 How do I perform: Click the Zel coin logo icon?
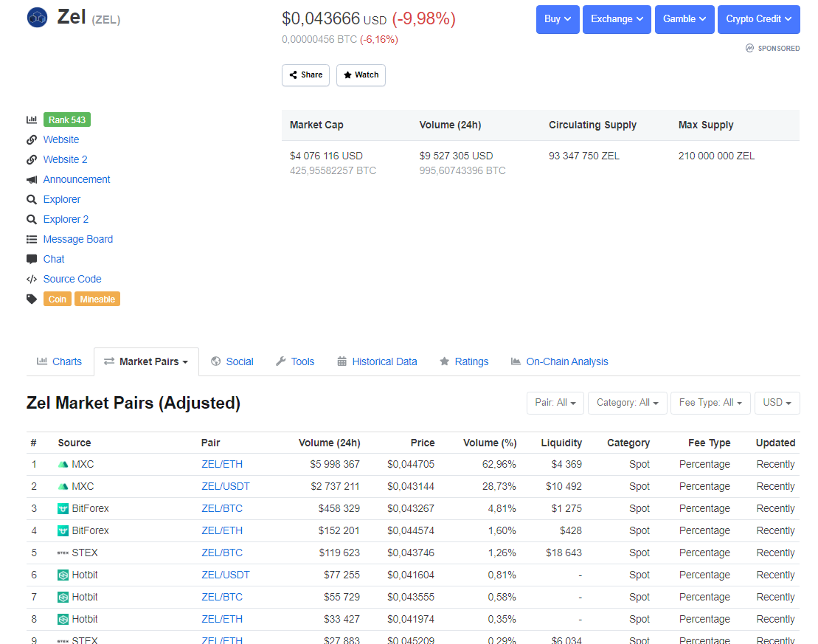pos(37,18)
